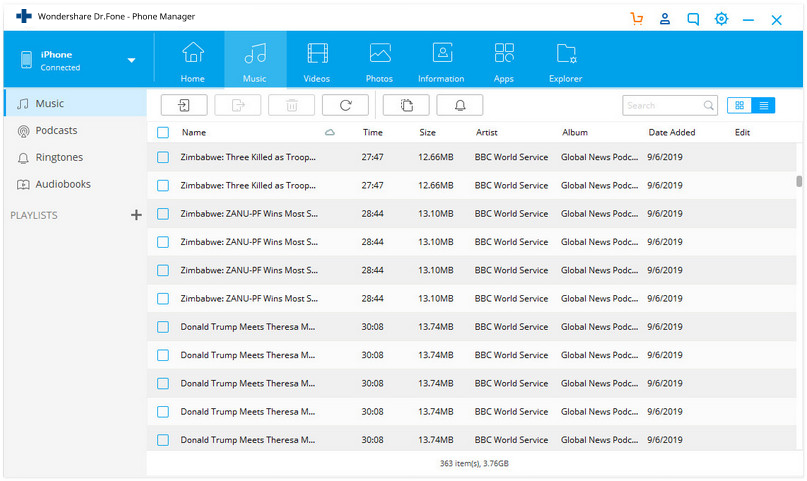Viewport: 807px width, 481px height.
Task: Tick the select-all checkbox beside Name
Action: click(163, 132)
